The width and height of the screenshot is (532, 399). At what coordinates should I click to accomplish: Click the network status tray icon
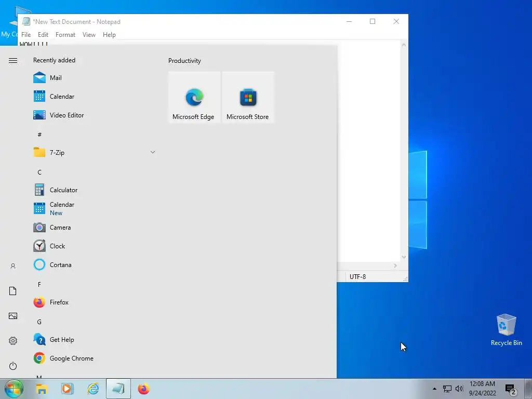pos(447,389)
